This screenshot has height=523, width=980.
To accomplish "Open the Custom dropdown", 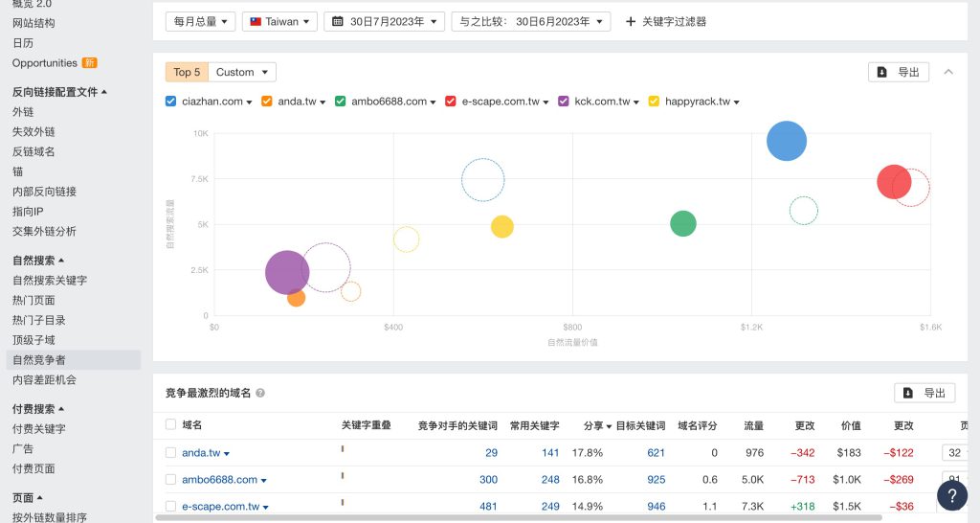I will click(x=242, y=72).
